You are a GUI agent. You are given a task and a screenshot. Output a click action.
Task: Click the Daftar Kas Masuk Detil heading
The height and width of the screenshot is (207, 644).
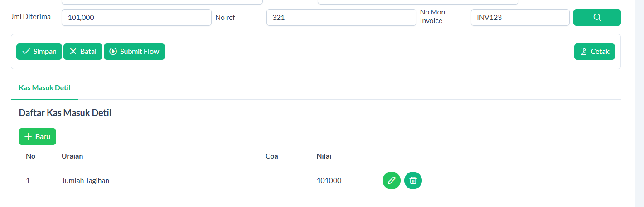pos(65,113)
